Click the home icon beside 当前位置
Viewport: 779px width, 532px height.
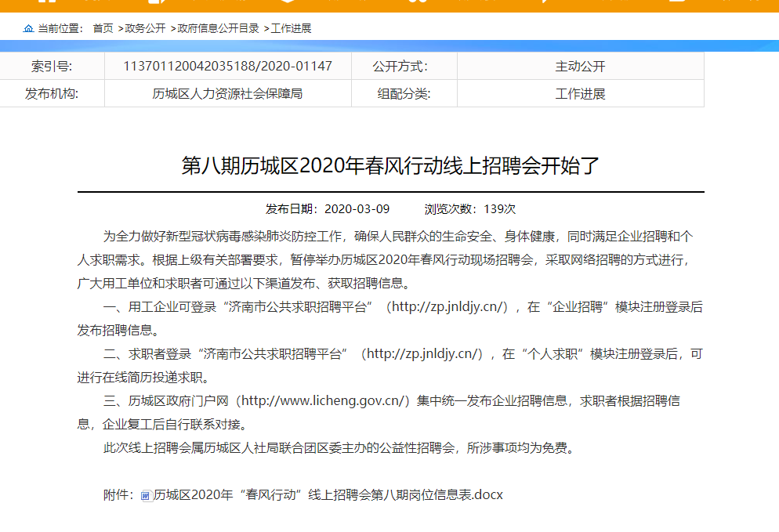(x=29, y=28)
